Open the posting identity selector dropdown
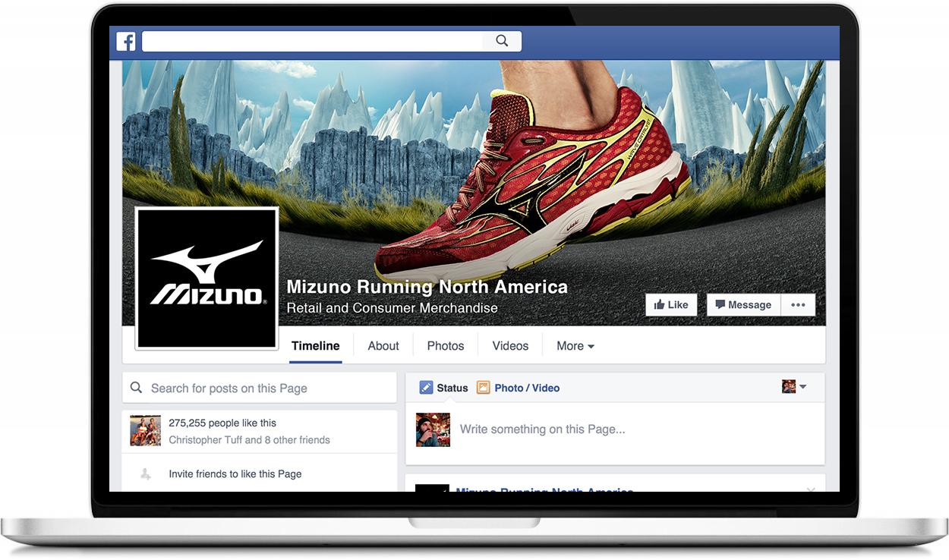The height and width of the screenshot is (560, 949). 794,387
